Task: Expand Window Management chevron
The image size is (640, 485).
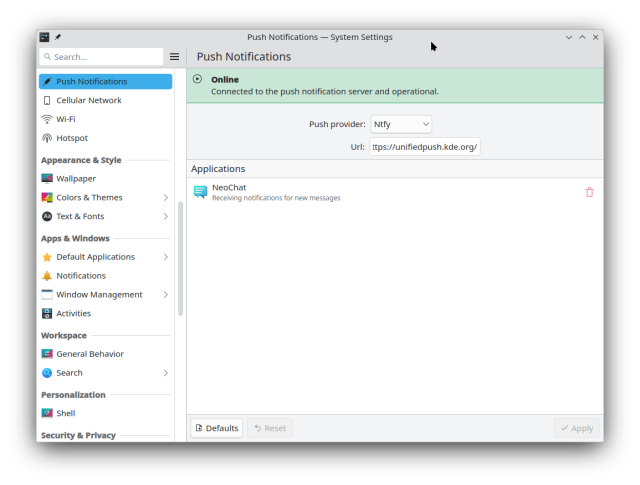Action: (x=166, y=295)
